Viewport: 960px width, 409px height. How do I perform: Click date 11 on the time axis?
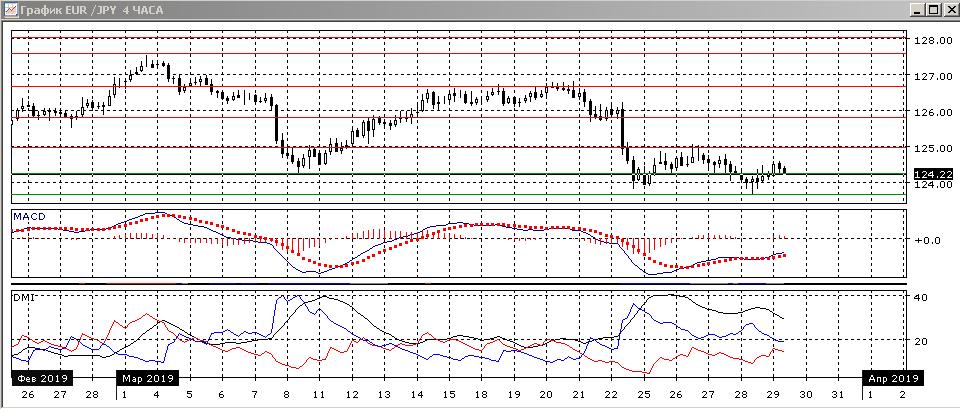(x=319, y=395)
